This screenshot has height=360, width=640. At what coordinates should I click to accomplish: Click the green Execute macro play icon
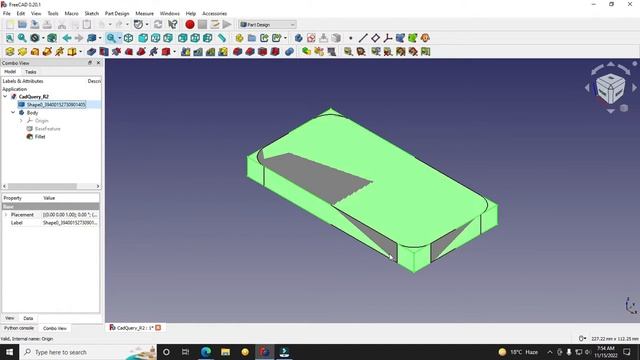tap(227, 24)
